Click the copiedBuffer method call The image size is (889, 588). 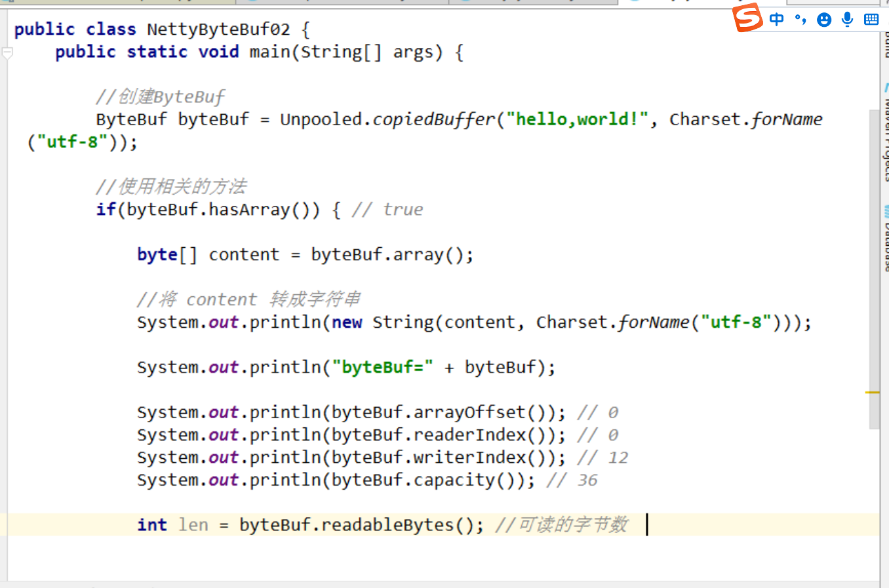434,119
